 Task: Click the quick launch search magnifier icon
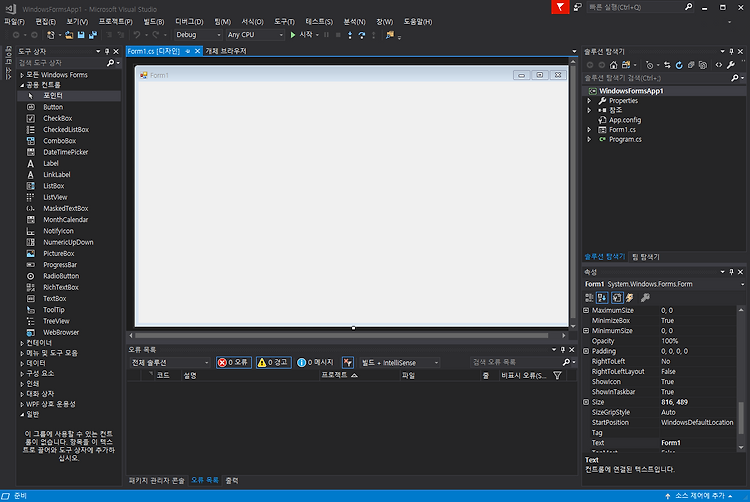point(688,7)
